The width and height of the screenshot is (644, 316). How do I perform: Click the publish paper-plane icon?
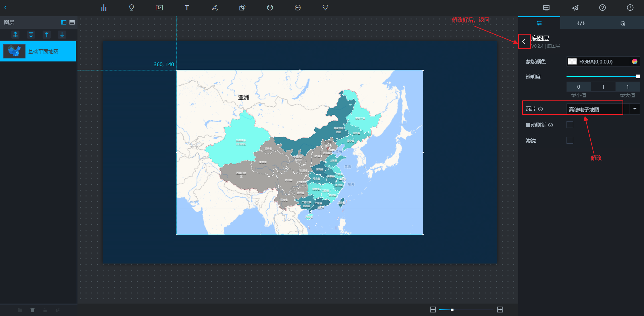click(x=575, y=8)
